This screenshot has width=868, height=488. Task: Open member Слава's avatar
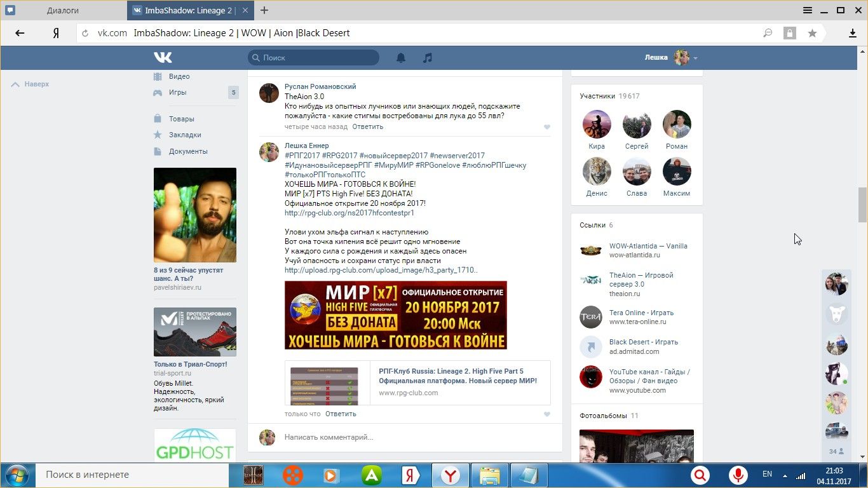[637, 172]
